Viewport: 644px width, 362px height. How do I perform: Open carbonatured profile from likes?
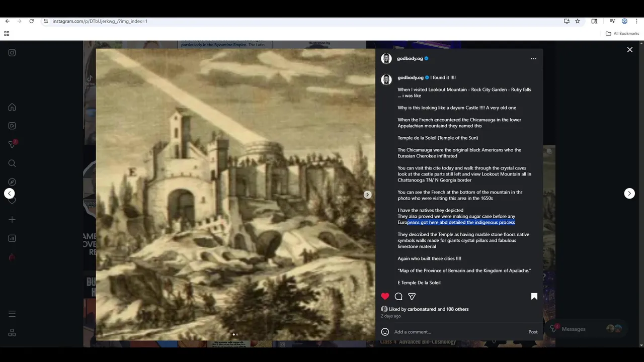click(x=422, y=309)
